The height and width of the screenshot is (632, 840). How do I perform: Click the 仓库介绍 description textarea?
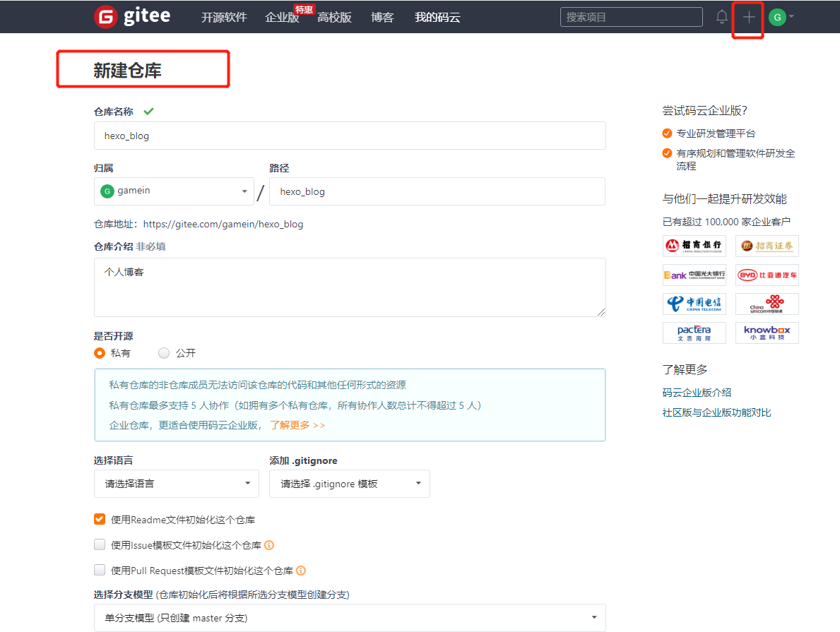click(350, 287)
